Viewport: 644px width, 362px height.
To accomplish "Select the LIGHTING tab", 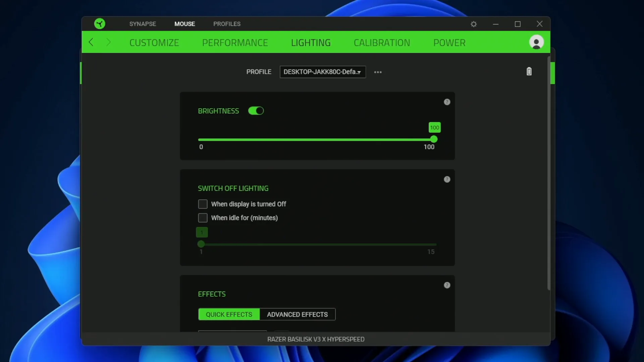I will tap(311, 43).
